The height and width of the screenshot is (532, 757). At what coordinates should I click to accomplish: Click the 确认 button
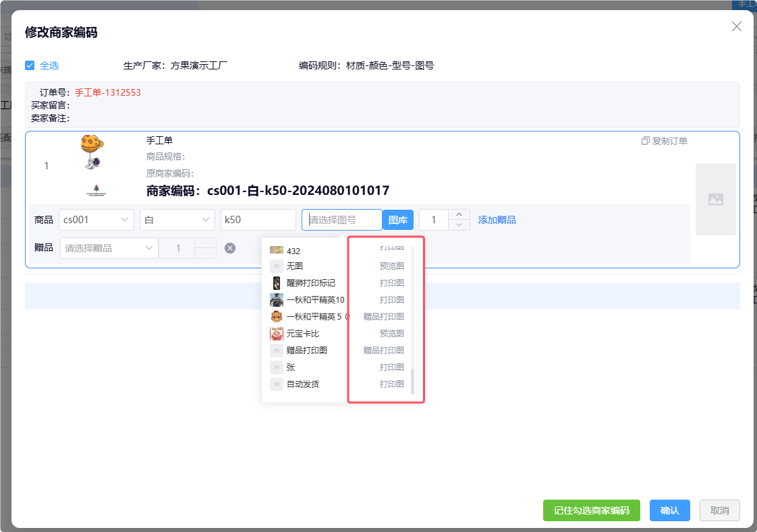pyautogui.click(x=669, y=510)
